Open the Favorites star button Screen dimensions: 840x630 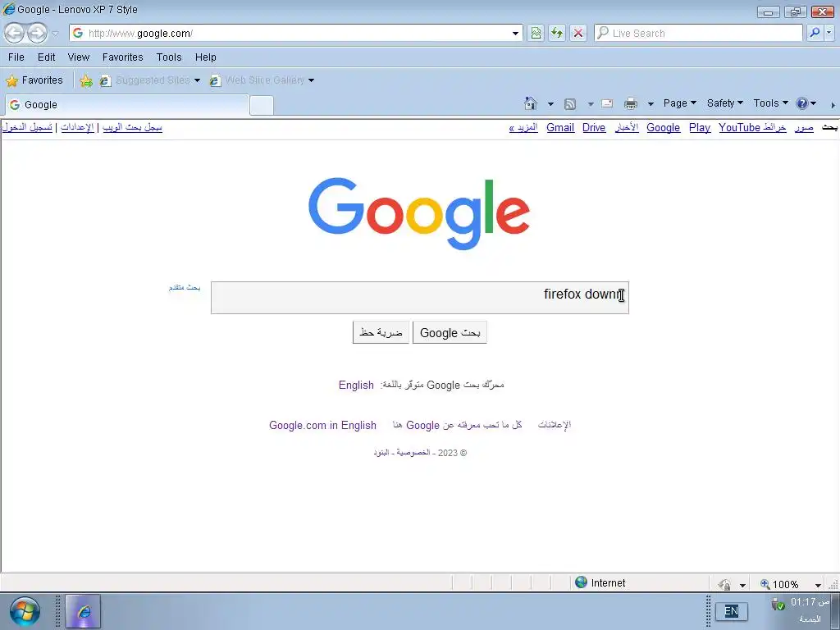coord(34,80)
